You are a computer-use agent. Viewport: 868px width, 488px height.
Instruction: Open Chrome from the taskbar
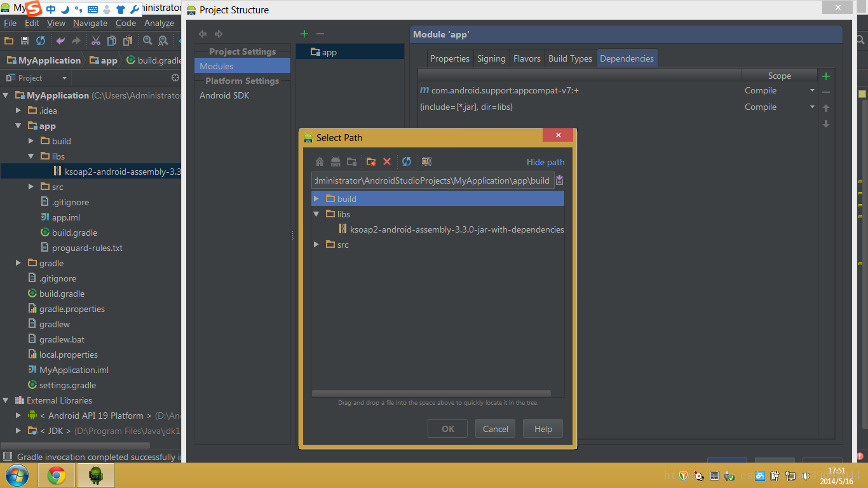pyautogui.click(x=57, y=475)
